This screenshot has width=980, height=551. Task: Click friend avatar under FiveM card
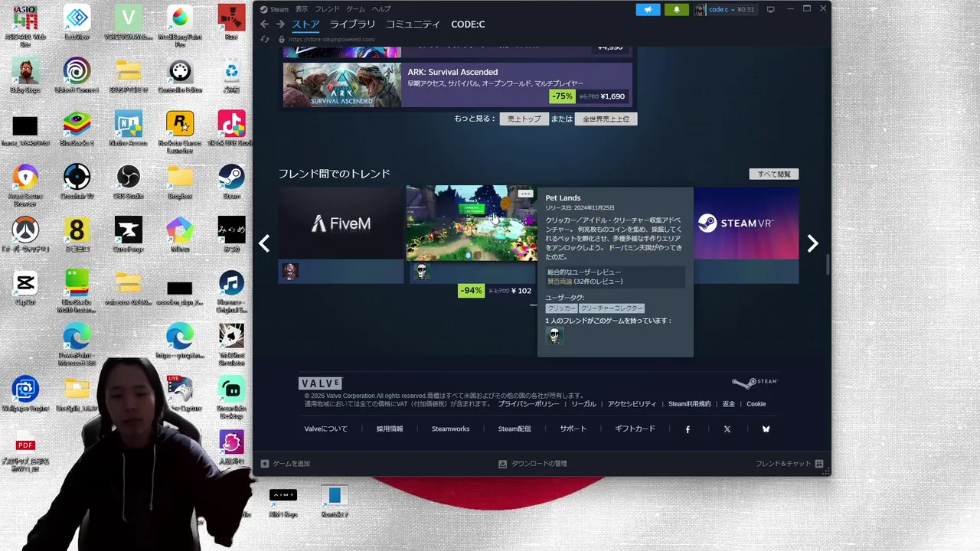point(289,272)
